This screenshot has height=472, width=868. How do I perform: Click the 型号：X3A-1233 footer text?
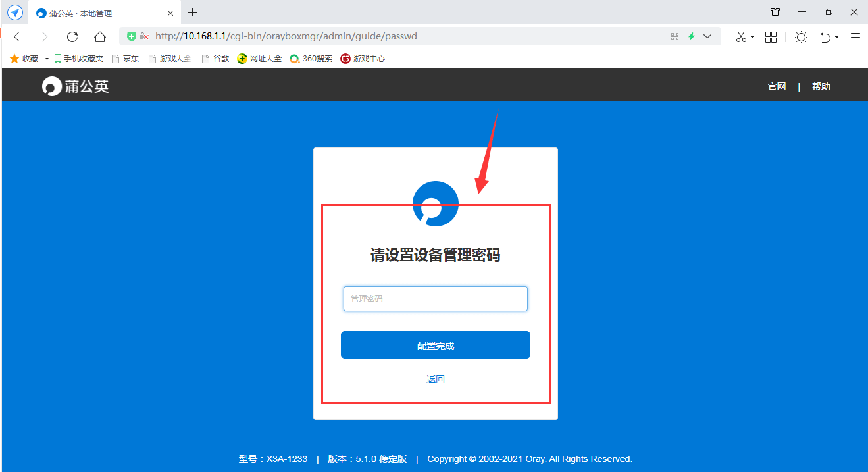273,459
